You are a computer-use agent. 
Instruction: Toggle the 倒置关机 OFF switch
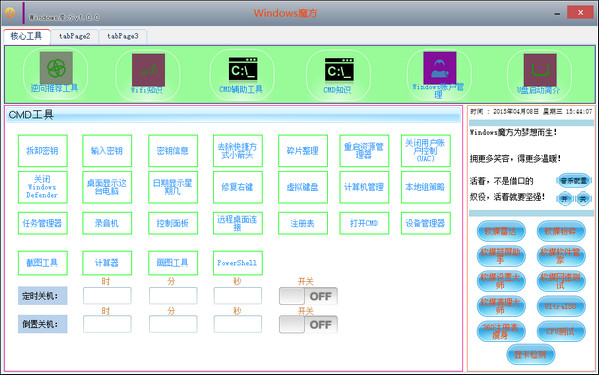[308, 325]
